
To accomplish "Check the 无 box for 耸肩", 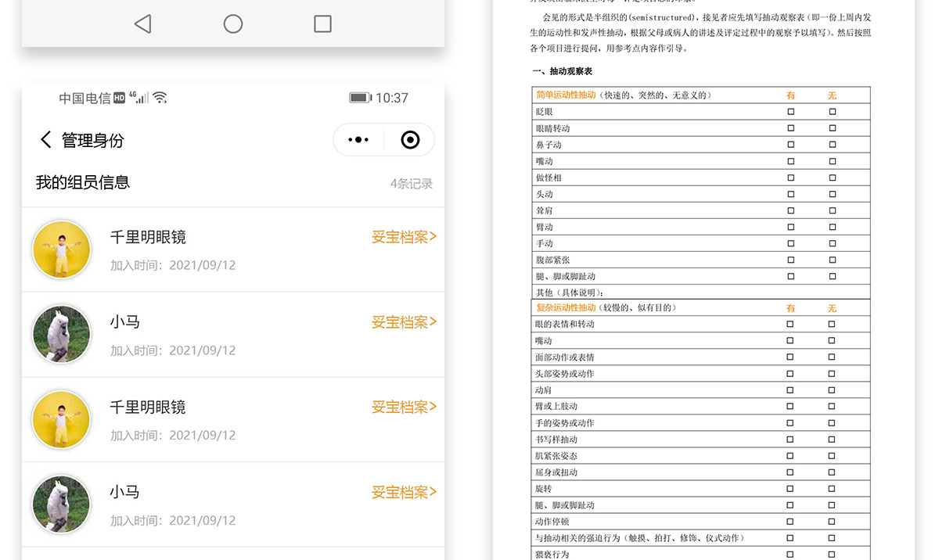I will coord(832,210).
